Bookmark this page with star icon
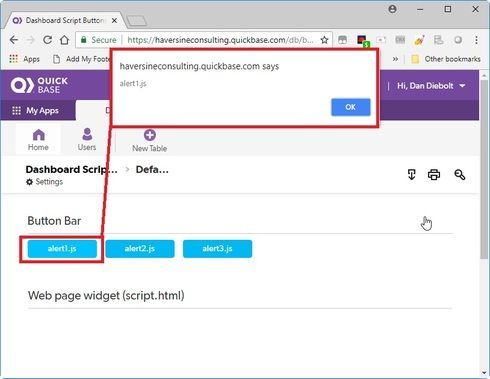This screenshot has width=490, height=379. 324,40
